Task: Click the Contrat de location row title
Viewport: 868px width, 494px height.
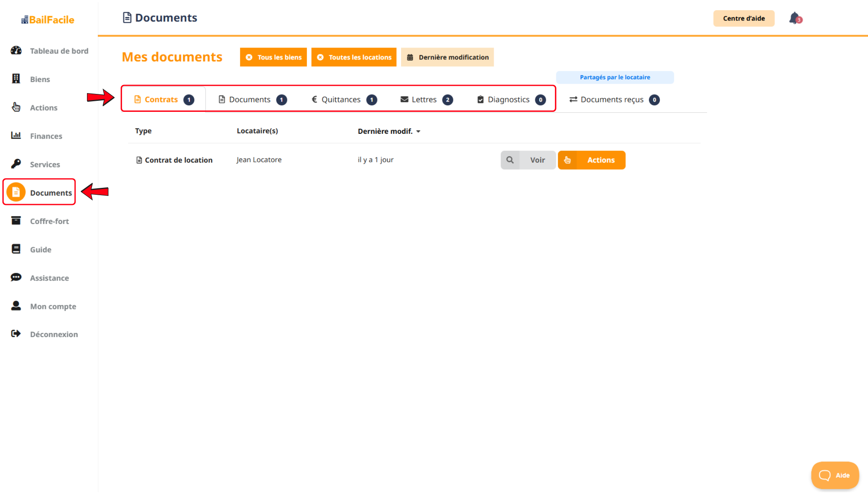Action: pyautogui.click(x=178, y=160)
